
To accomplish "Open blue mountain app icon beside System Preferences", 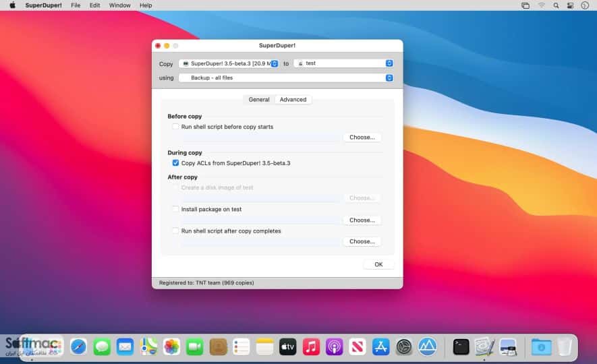I will click(x=428, y=347).
